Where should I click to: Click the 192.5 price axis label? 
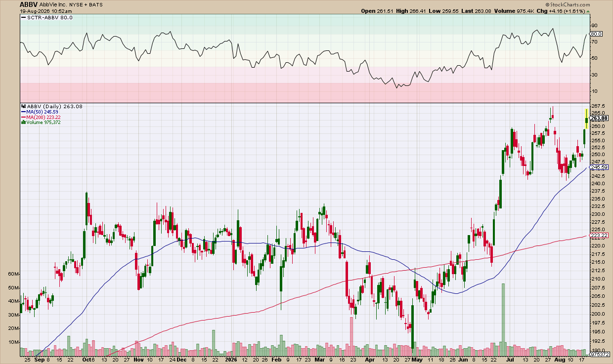pos(598,341)
